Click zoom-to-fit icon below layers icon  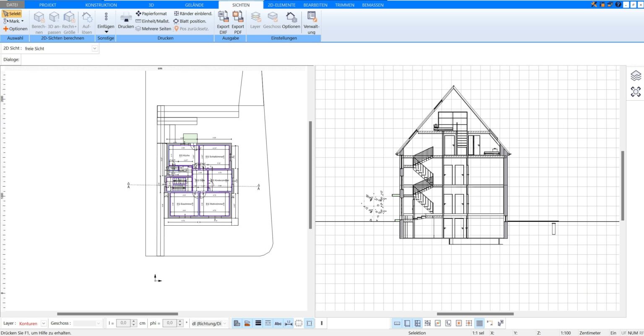tap(636, 91)
